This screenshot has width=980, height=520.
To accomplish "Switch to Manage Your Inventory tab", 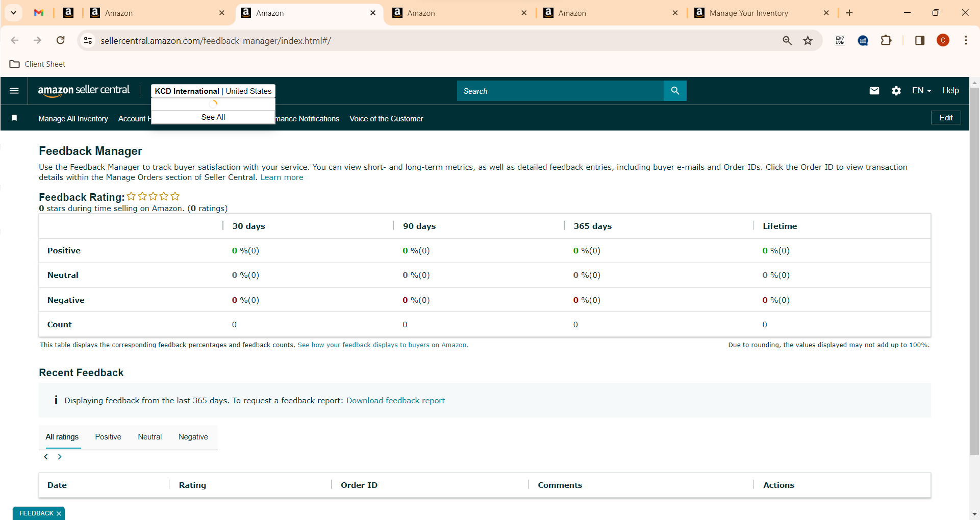I will (748, 13).
